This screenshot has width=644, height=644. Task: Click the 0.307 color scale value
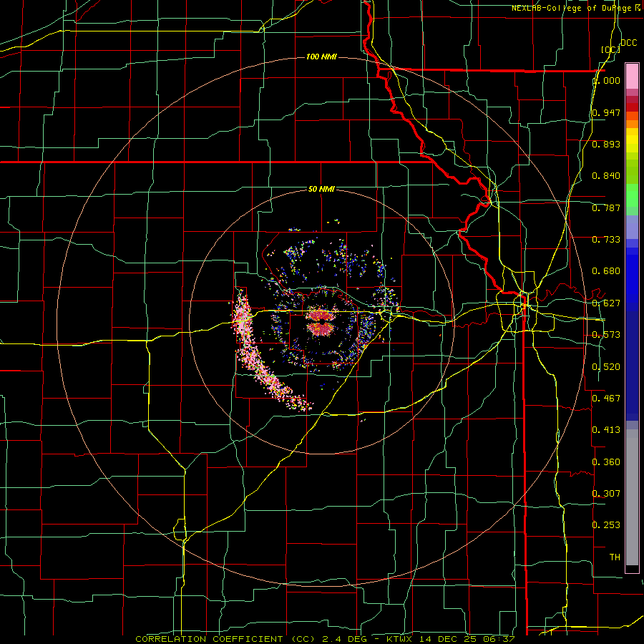[x=606, y=493]
